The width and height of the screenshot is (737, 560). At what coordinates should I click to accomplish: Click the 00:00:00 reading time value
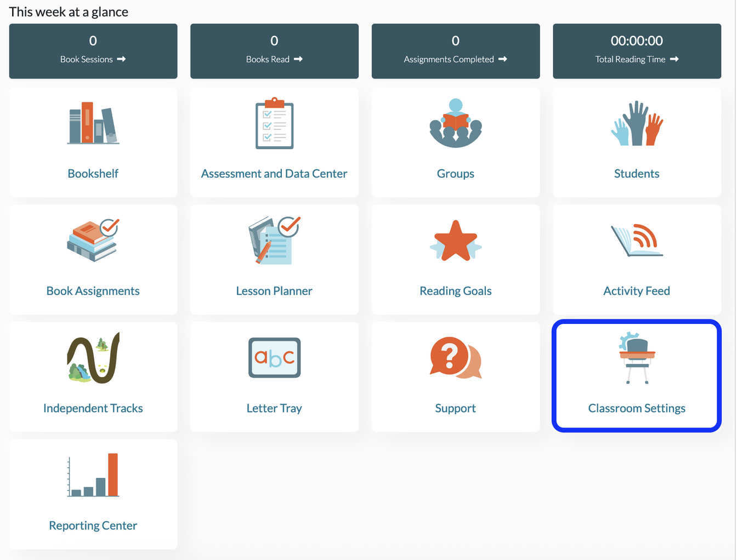pos(637,41)
